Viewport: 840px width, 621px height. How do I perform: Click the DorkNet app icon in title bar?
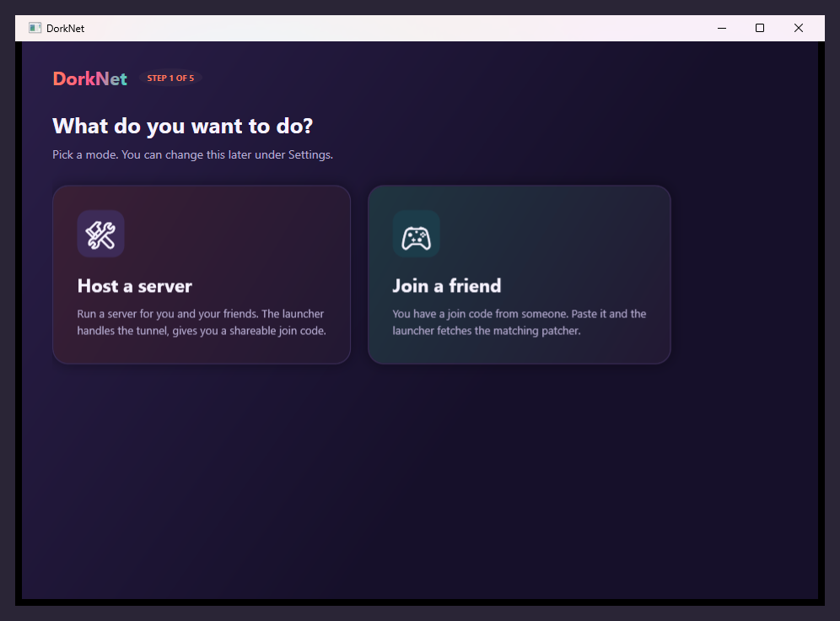coord(35,28)
